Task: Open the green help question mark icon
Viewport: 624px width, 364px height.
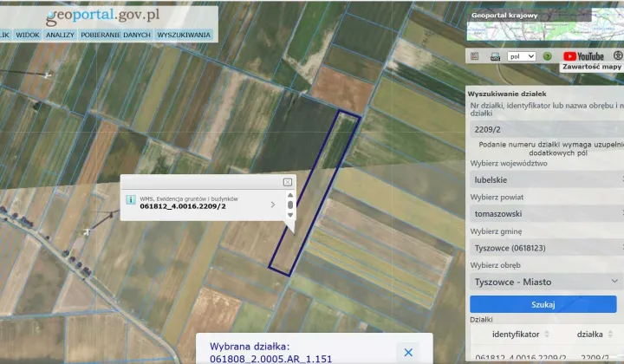Action: coord(548,56)
